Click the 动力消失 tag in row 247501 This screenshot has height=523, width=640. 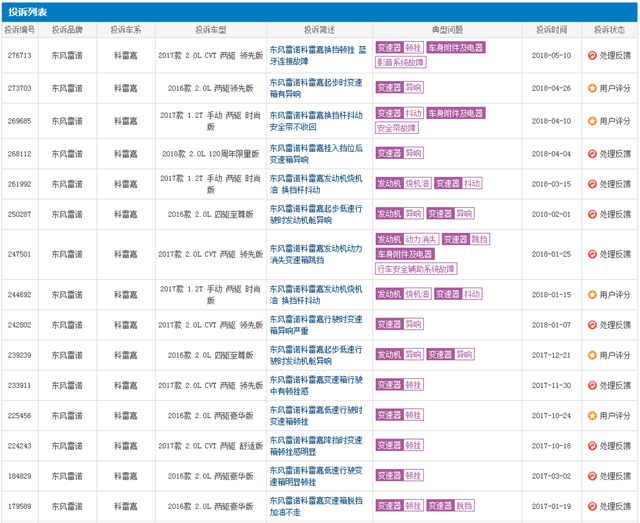421,239
